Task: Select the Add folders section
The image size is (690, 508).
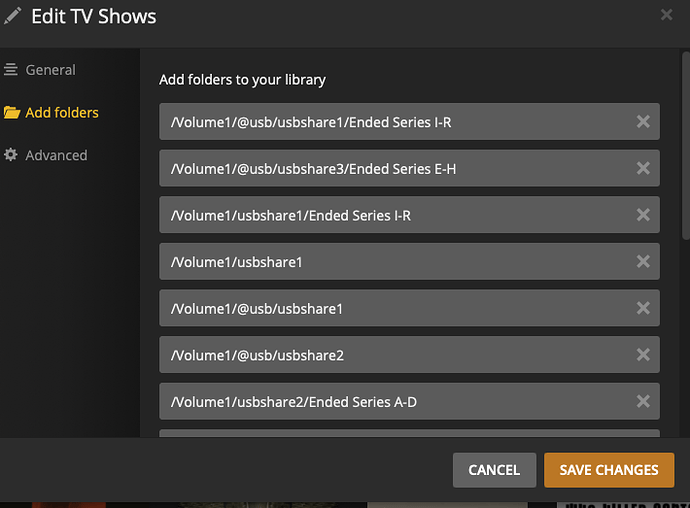Action: (61, 113)
